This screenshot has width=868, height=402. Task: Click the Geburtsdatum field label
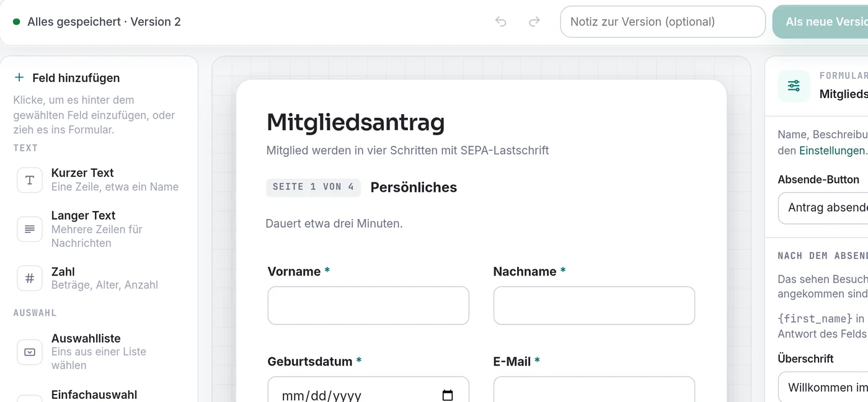coord(310,361)
